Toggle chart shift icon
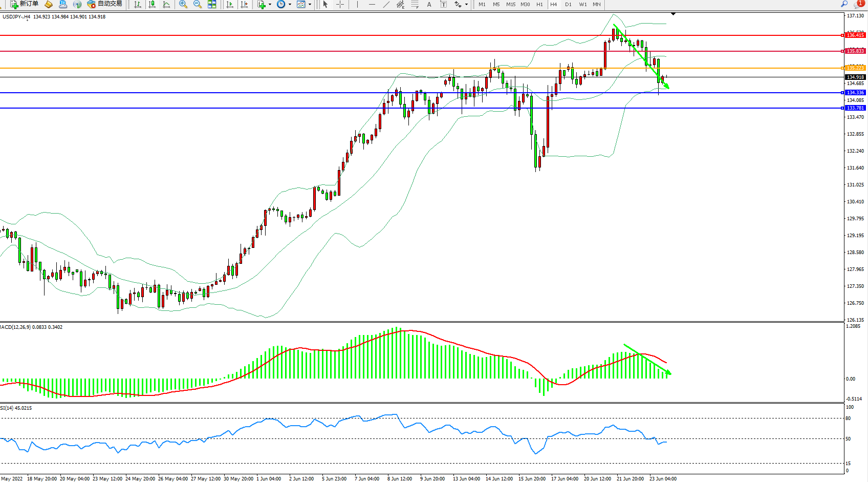Viewport: 868px width, 482px height. click(x=244, y=4)
